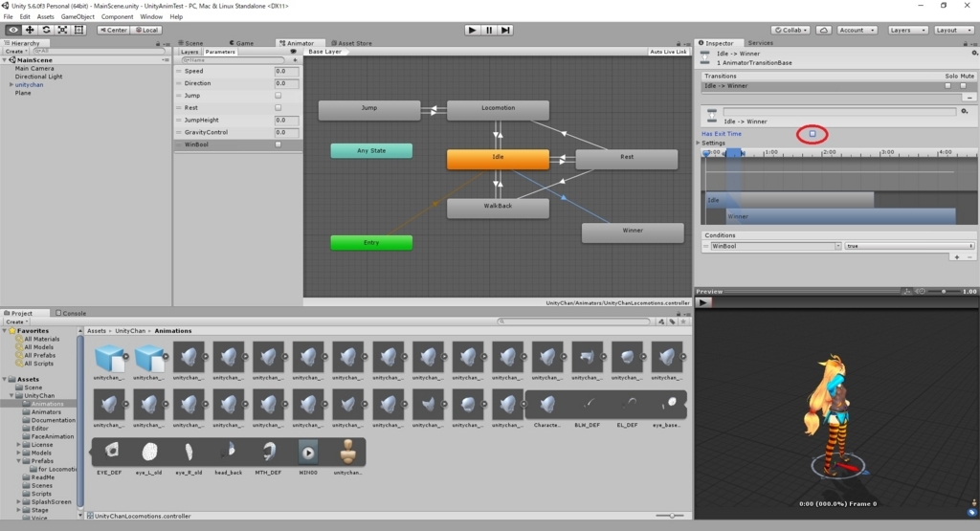Select the Any State node
The image size is (980, 531).
371,150
